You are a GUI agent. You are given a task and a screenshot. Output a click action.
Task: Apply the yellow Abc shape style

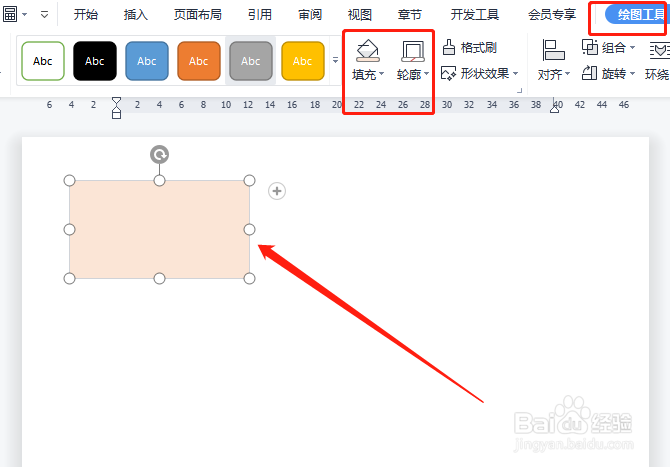point(303,61)
